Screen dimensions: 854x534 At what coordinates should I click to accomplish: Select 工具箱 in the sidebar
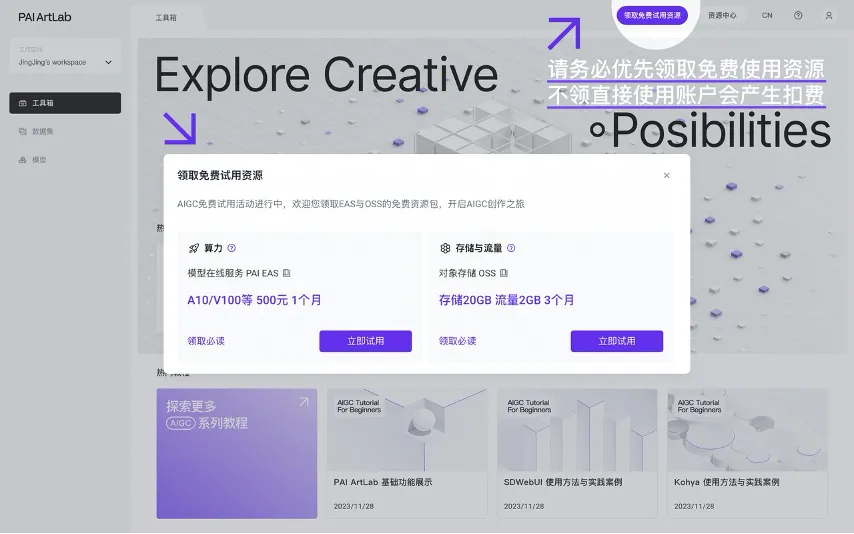point(65,103)
